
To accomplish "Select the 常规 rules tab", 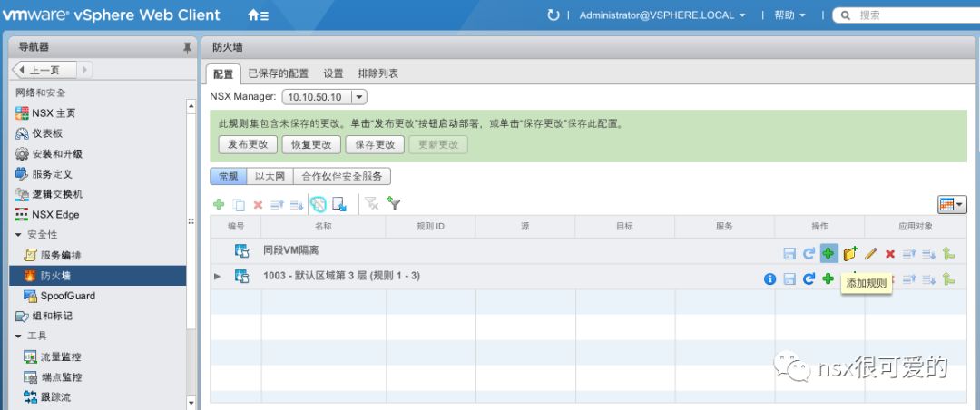I will (228, 176).
